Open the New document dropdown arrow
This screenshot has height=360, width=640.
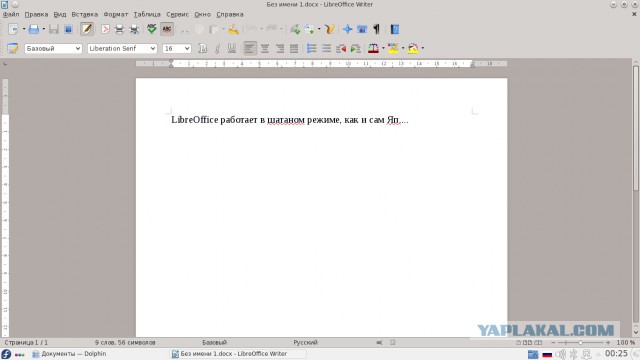tap(24, 29)
